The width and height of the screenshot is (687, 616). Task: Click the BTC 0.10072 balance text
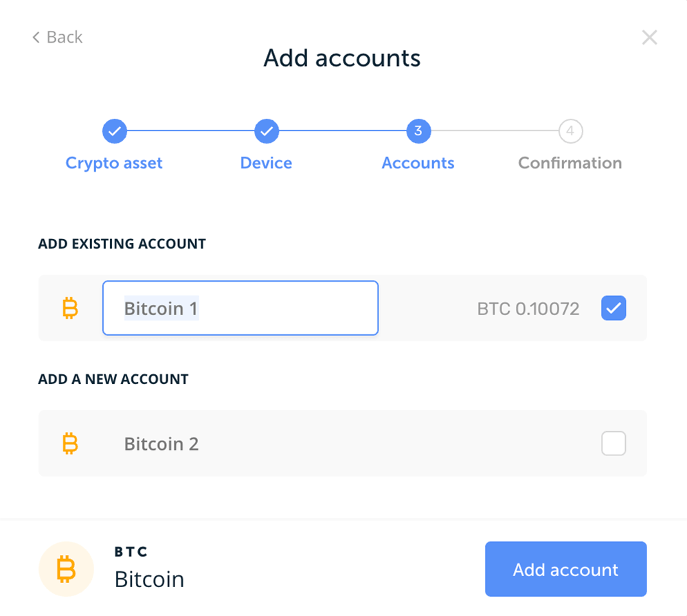[x=528, y=308]
